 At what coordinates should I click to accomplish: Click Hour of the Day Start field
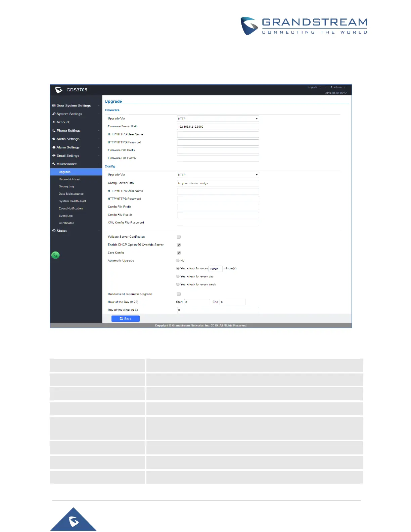tap(197, 302)
